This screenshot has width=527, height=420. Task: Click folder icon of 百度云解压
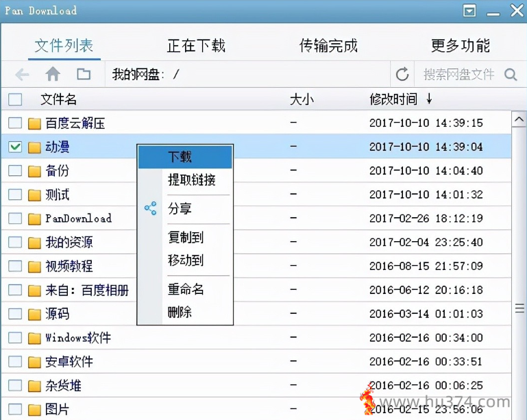click(x=34, y=123)
